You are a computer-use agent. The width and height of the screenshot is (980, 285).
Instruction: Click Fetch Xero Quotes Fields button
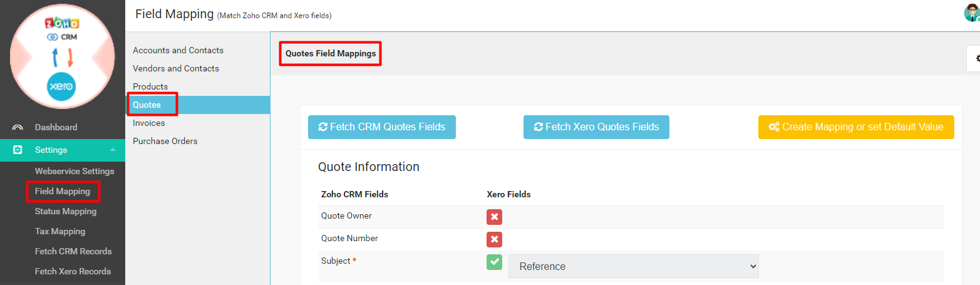[x=596, y=127]
